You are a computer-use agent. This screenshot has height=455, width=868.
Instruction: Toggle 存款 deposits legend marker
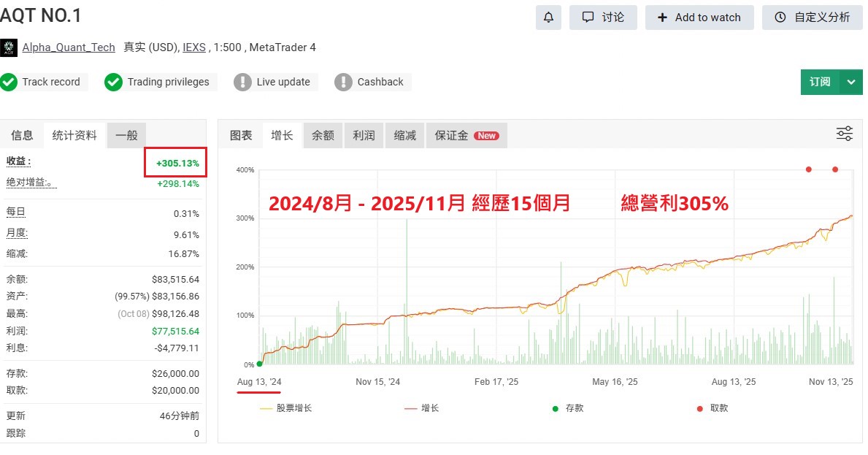click(568, 408)
